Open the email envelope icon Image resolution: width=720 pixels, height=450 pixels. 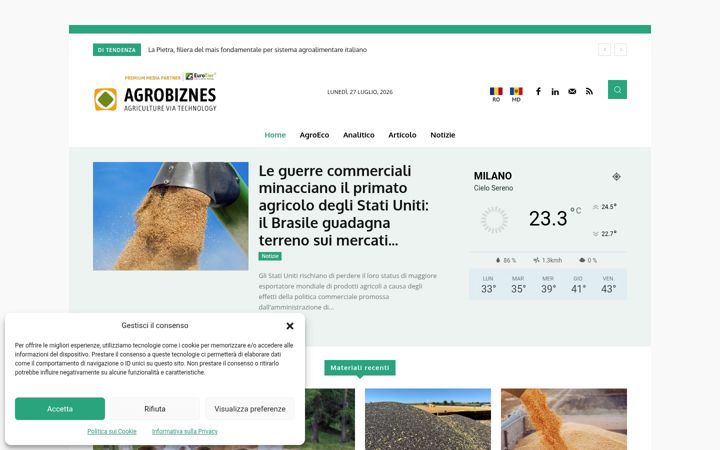point(572,91)
